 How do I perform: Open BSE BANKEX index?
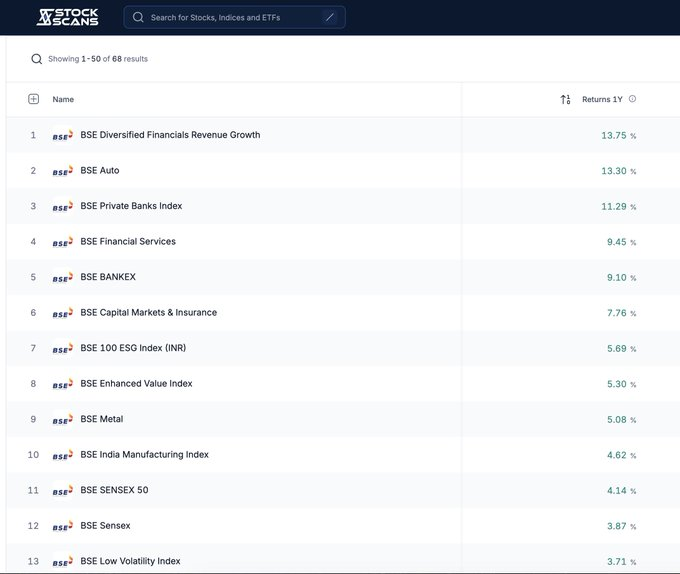pos(108,277)
